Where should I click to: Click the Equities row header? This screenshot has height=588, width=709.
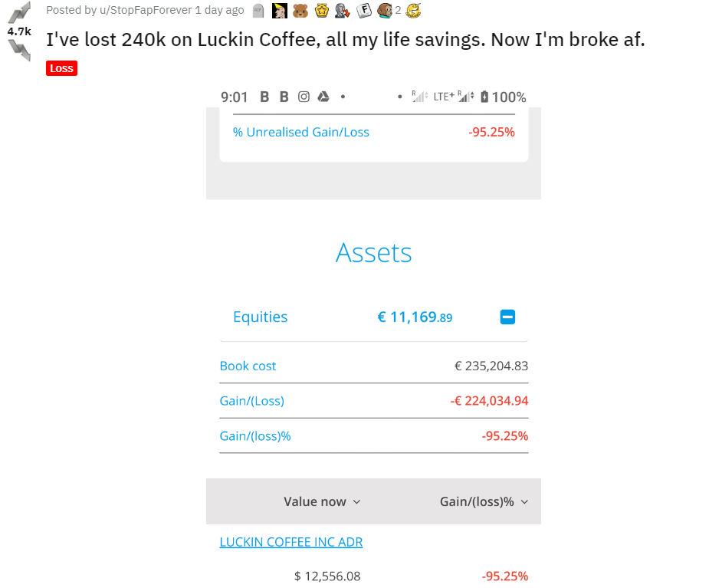(x=374, y=317)
